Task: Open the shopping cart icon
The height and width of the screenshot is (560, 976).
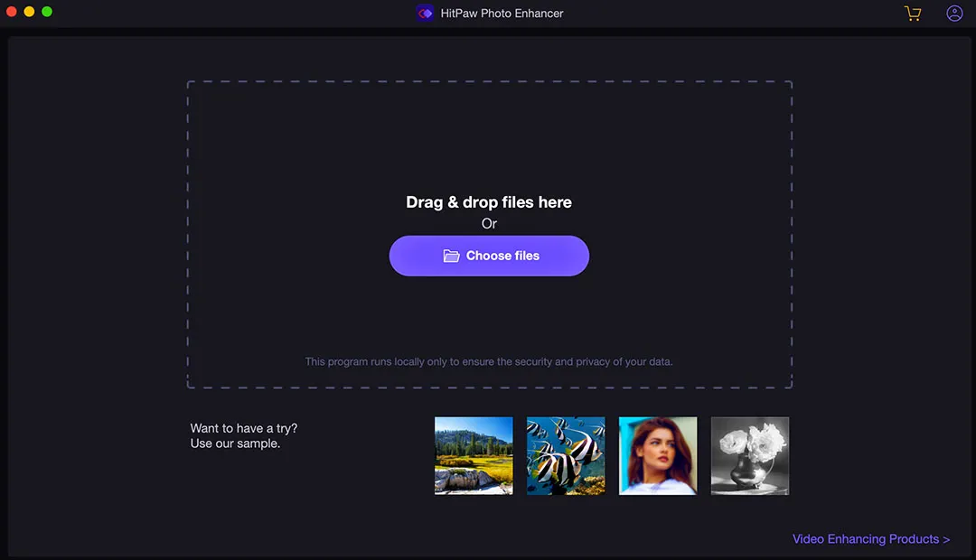Action: tap(913, 13)
